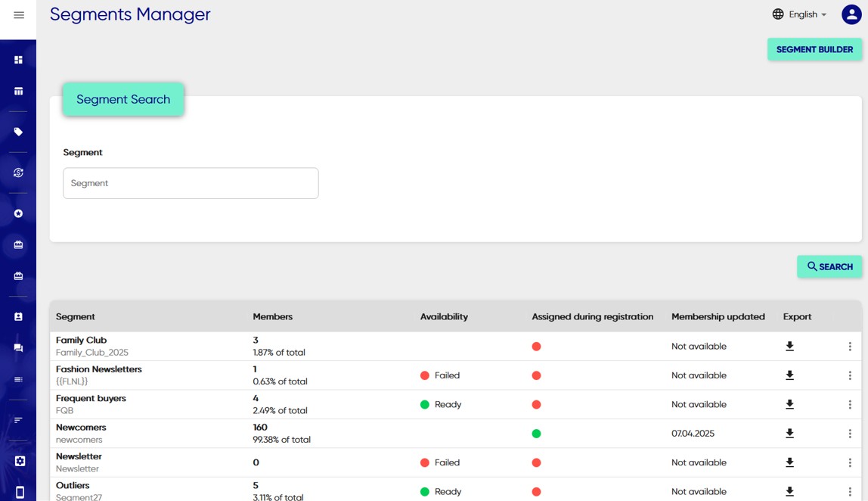
Task: Click the Segment Builder button
Action: pos(814,49)
